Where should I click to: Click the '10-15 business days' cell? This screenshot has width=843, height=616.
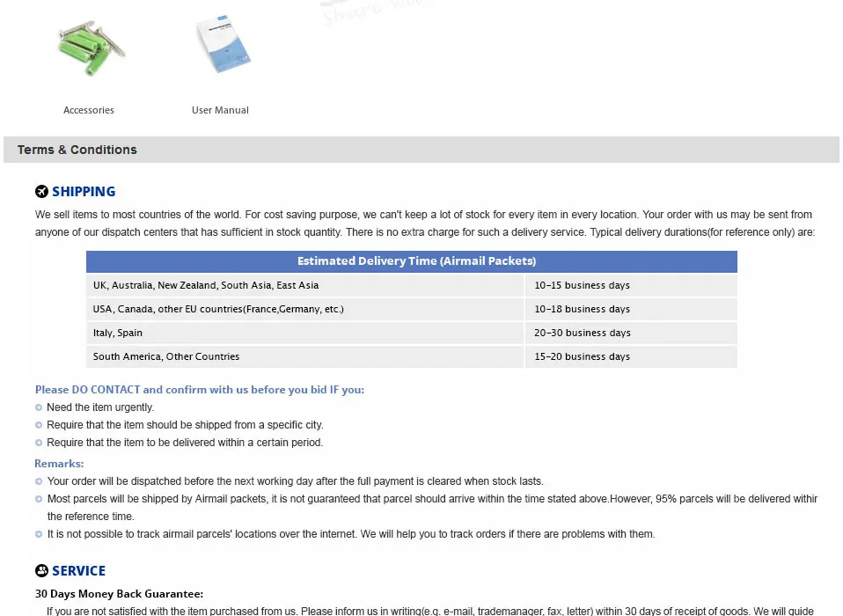(631, 285)
